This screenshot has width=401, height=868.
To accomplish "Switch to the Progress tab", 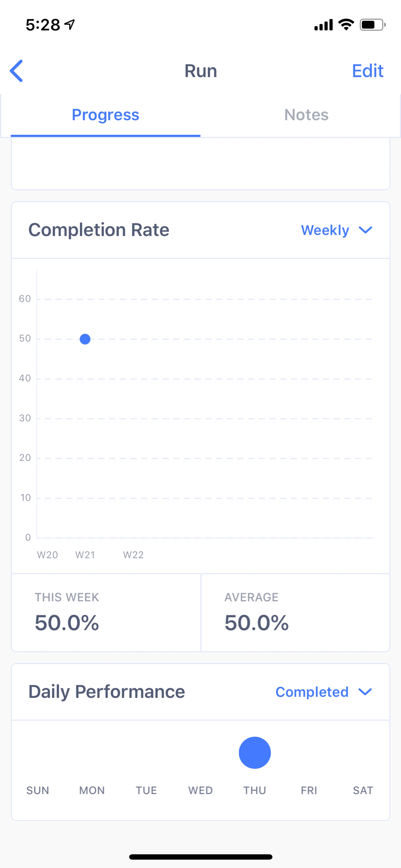I will 105,115.
